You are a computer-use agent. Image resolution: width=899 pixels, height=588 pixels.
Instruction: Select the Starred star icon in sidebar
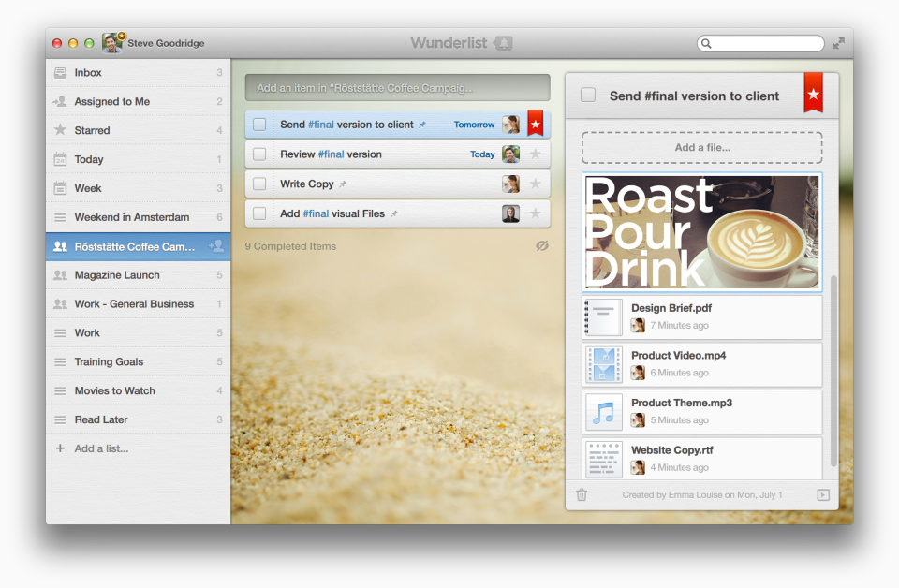click(58, 130)
